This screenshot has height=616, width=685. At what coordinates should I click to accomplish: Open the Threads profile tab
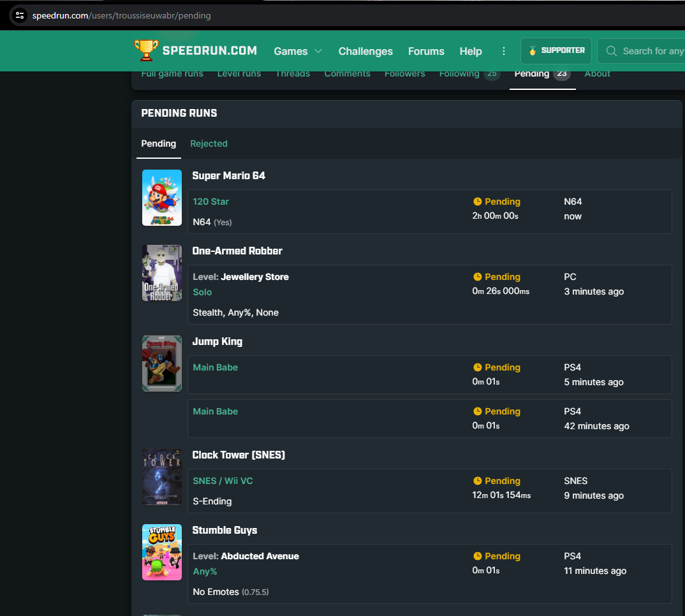coord(293,74)
